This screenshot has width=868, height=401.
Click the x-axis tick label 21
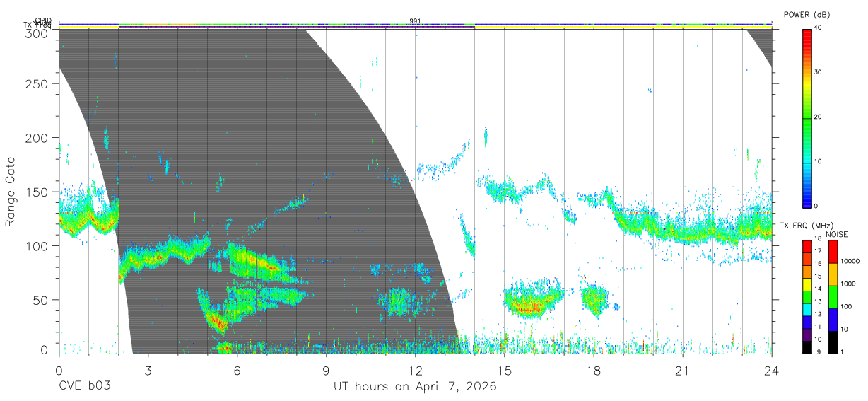682,371
